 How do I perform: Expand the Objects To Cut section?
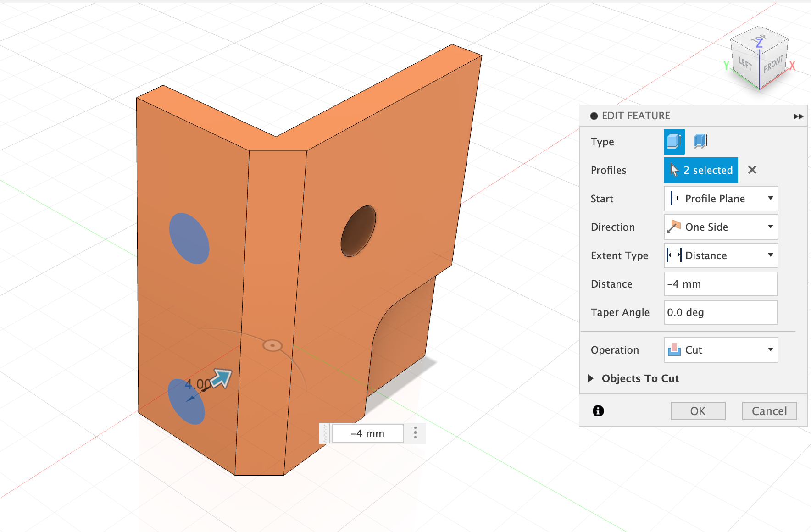(x=591, y=378)
